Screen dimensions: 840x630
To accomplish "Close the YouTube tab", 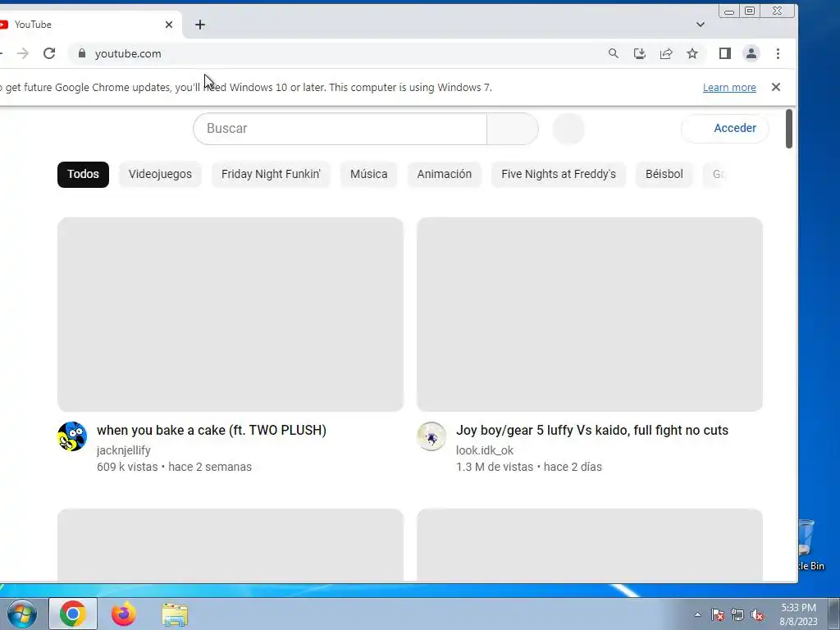I will 169,25.
